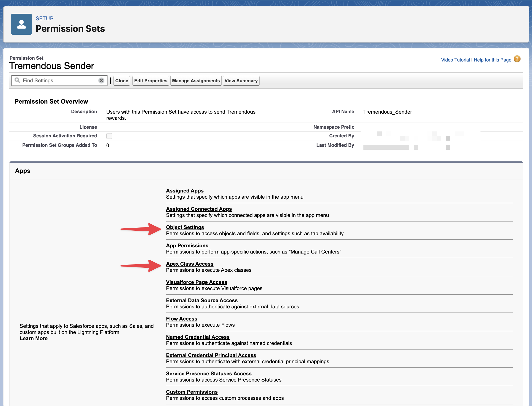Click the orange help question mark icon
This screenshot has width=532, height=406.
pos(517,59)
